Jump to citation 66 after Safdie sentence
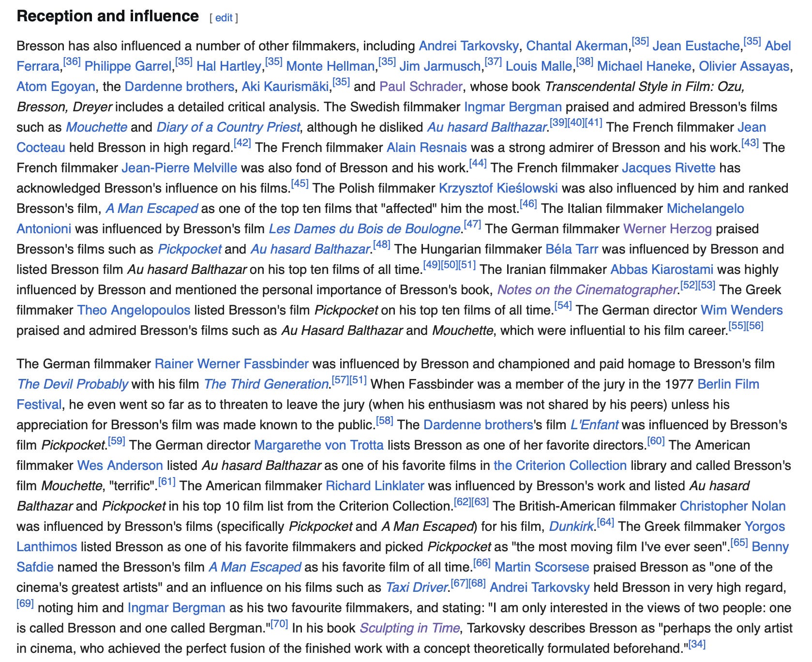 [482, 562]
